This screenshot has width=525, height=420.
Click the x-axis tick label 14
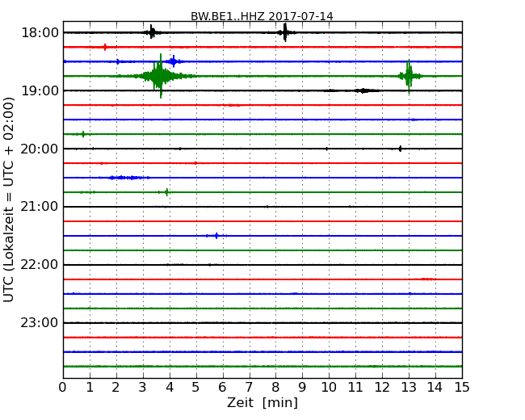[435, 388]
